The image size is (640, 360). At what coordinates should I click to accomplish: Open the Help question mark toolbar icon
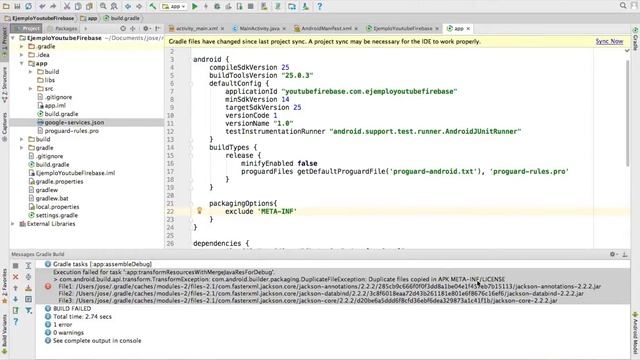click(320, 6)
